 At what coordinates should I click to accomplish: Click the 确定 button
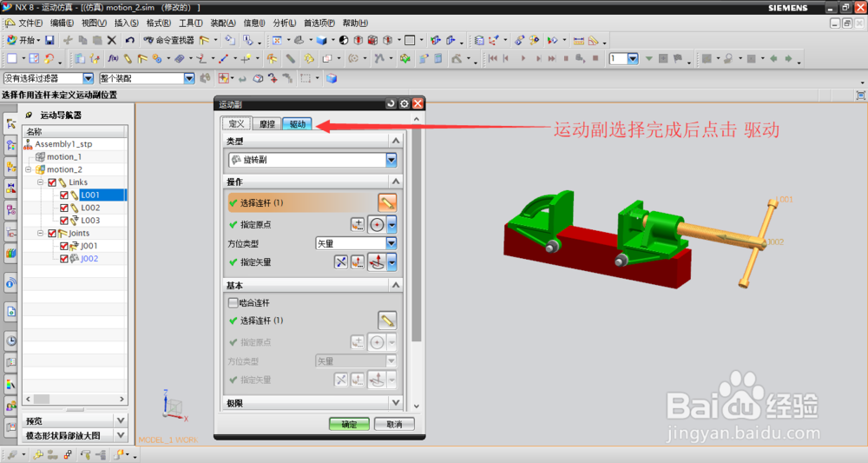point(349,424)
